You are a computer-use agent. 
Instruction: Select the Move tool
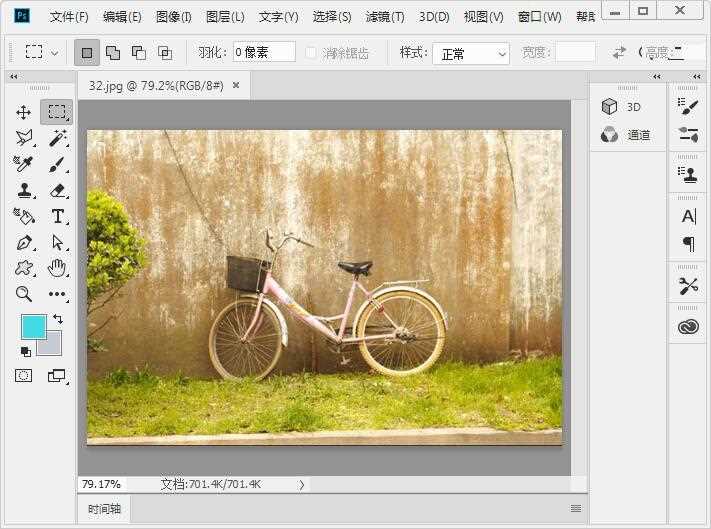tap(24, 112)
